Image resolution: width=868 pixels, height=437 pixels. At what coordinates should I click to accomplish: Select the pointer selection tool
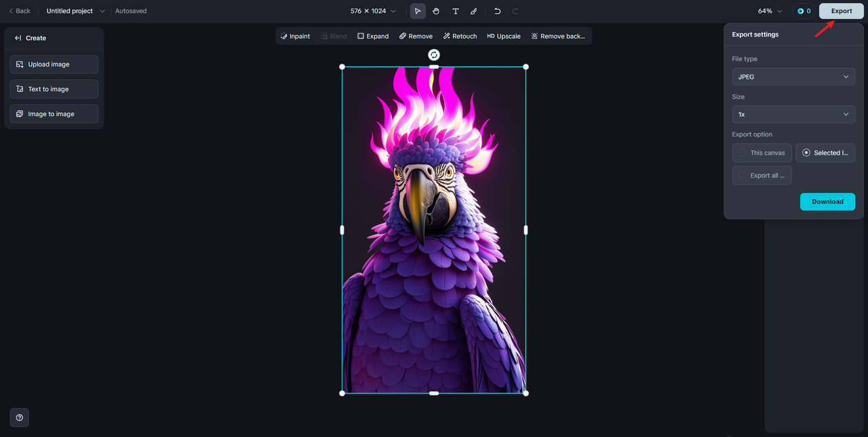pos(418,11)
